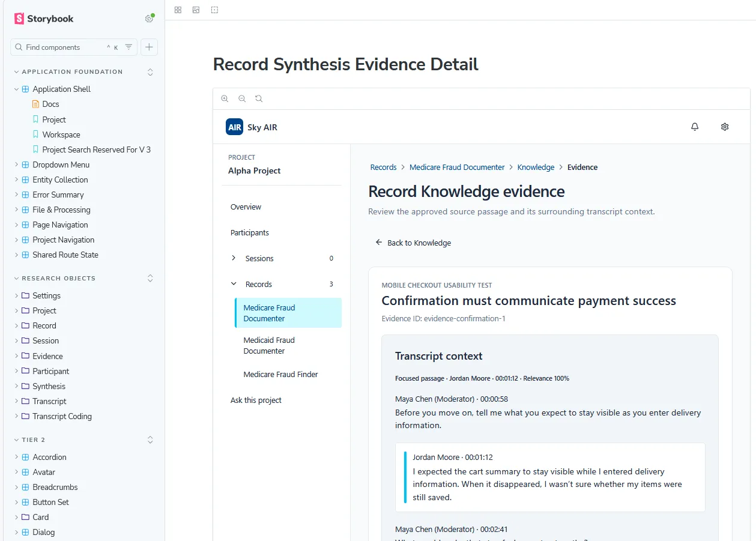Click the outline toggle toolbar icon
Screen dimensions: 756x541
[215, 10]
